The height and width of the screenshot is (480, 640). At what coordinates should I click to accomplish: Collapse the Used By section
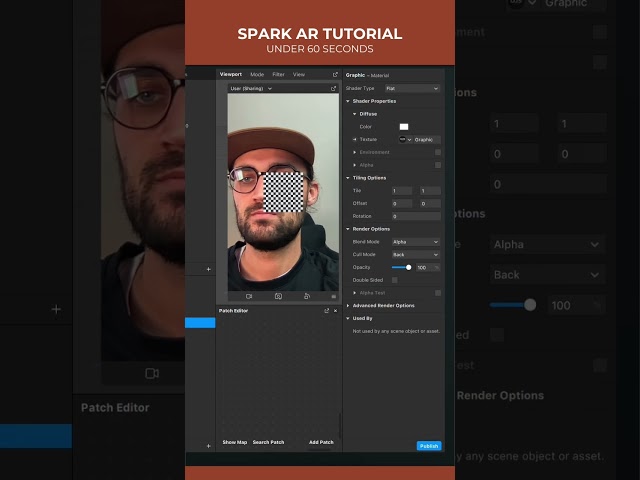coord(348,318)
